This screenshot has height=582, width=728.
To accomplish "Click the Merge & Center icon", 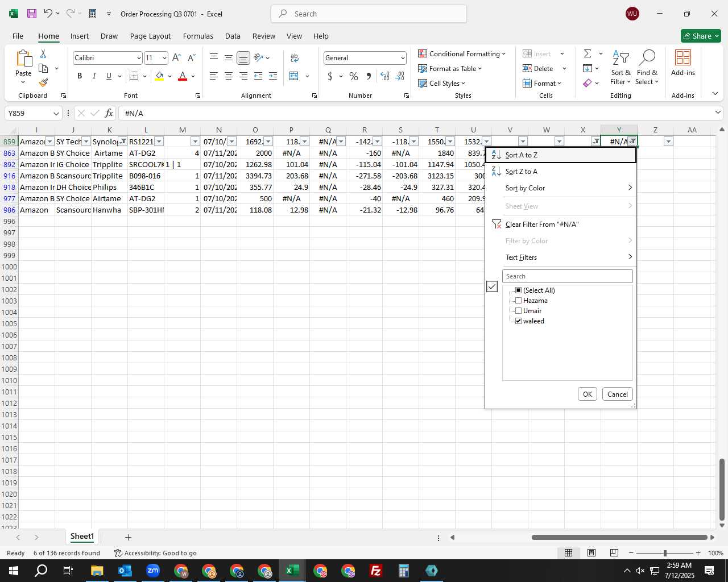I will pos(294,76).
